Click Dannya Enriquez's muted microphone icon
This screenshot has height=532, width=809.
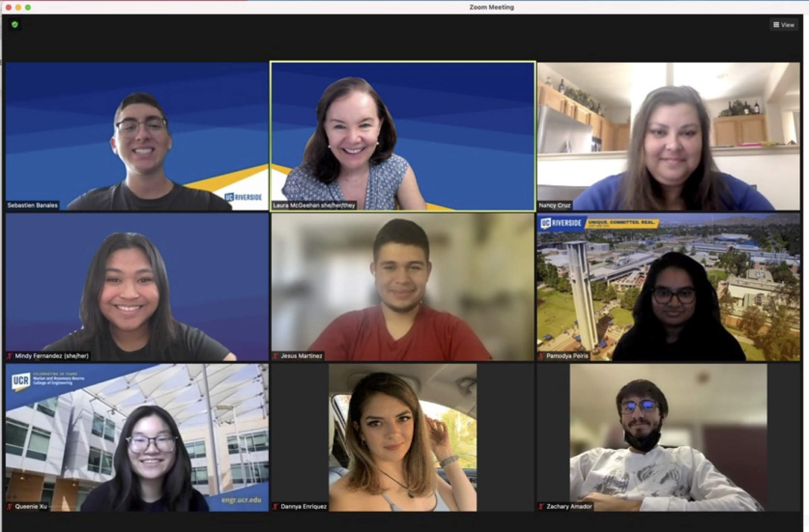pos(275,506)
